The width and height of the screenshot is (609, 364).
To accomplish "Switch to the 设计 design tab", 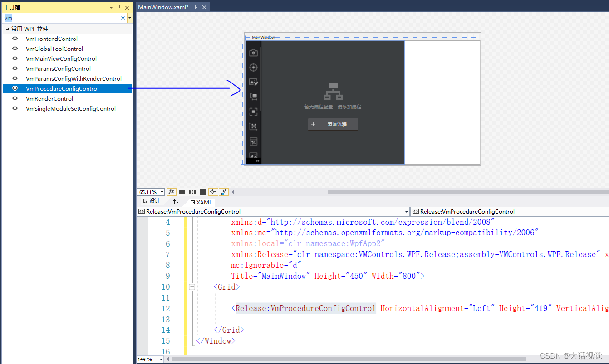I will (152, 201).
